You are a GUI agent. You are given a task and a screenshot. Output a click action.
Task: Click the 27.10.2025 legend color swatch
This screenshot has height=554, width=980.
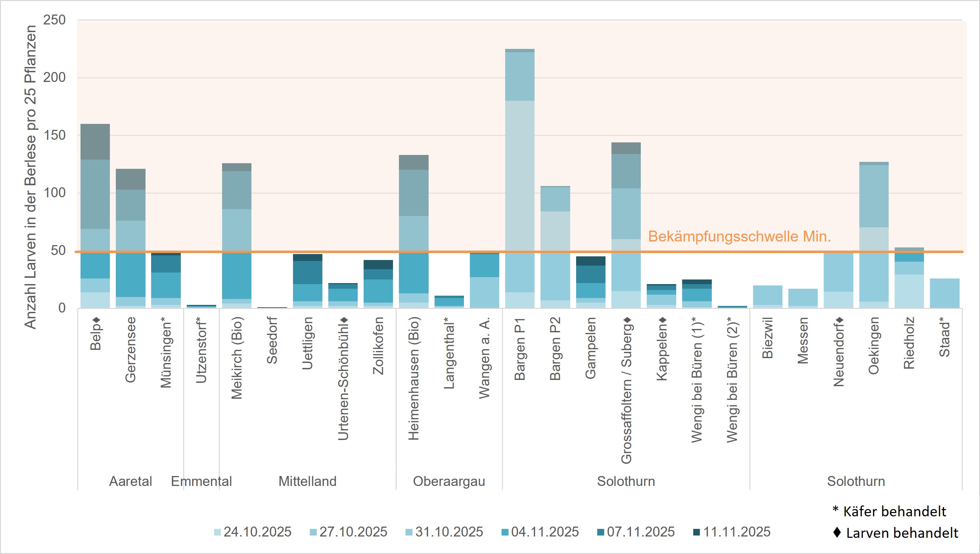(x=313, y=532)
